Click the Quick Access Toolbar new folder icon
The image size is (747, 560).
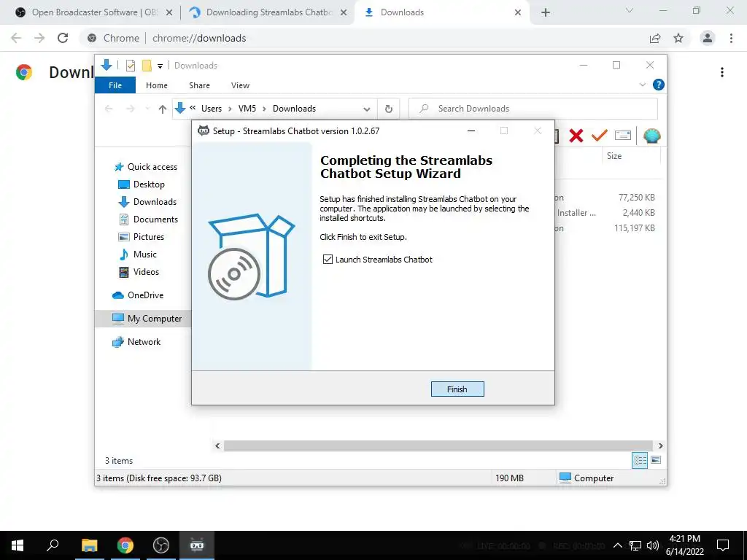pos(147,66)
